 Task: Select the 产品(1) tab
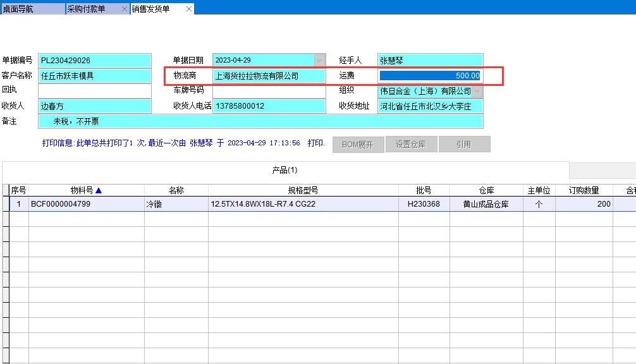point(284,170)
